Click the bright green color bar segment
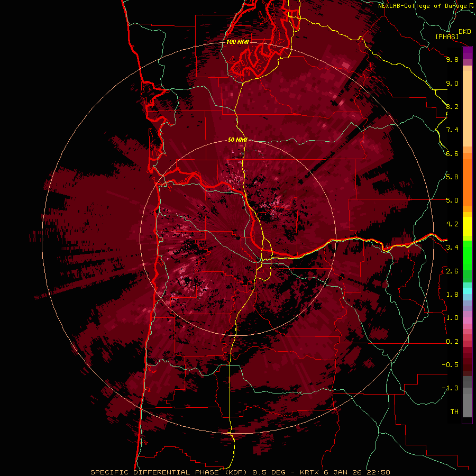Screen dimensions: 476x476 [467, 255]
